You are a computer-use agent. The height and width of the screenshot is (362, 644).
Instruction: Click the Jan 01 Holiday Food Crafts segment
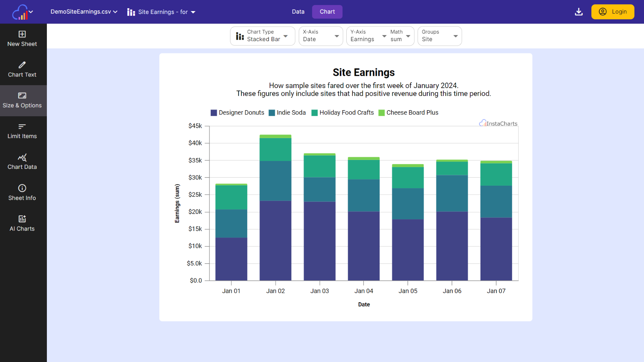click(x=231, y=197)
